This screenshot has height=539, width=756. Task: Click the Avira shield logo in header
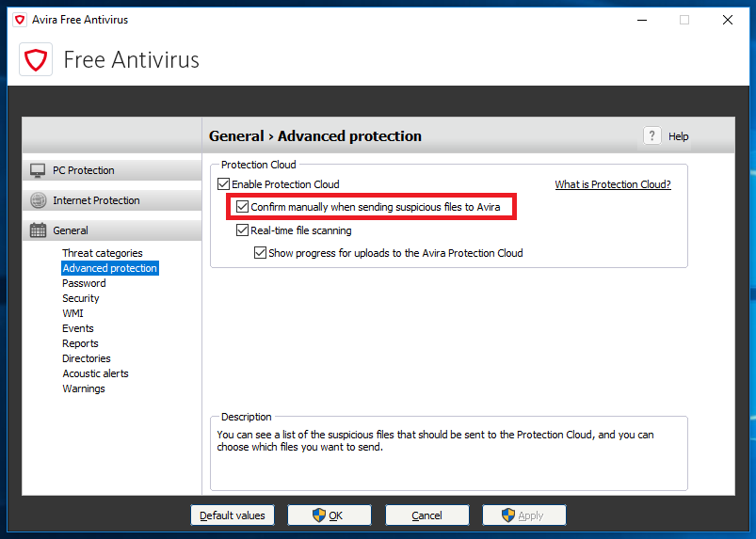[x=36, y=59]
